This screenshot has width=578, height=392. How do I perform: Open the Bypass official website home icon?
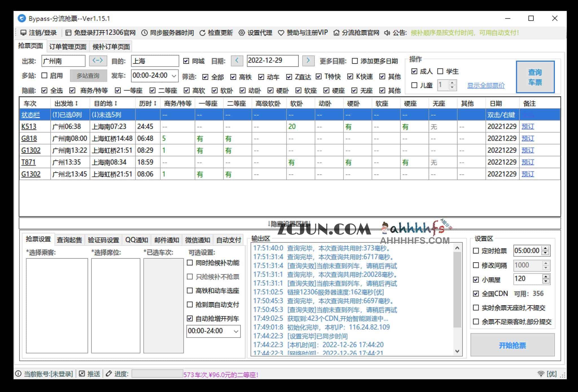coord(336,33)
